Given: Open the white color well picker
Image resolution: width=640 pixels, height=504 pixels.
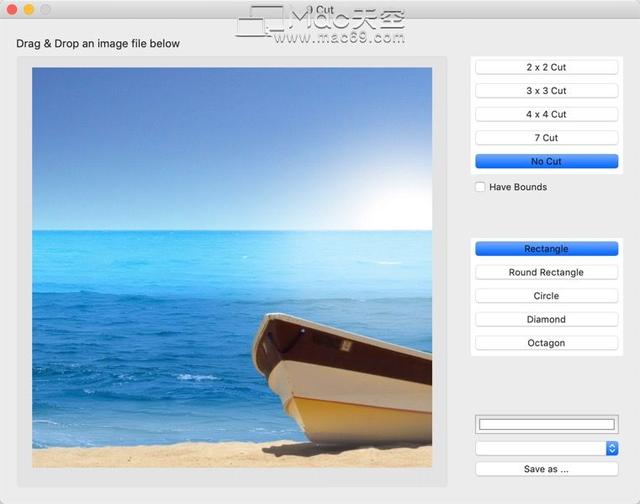Looking at the screenshot, I should (x=546, y=424).
